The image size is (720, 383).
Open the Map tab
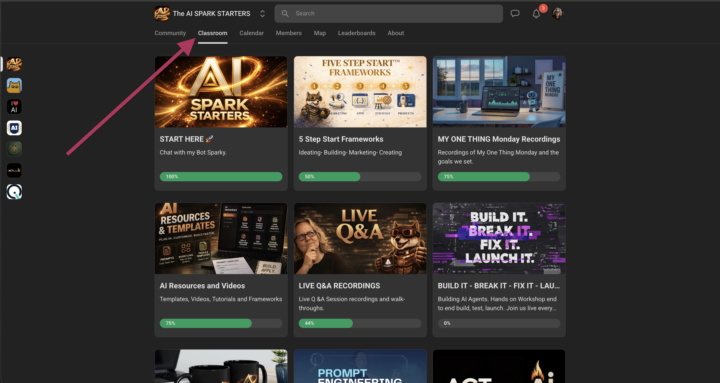click(320, 33)
